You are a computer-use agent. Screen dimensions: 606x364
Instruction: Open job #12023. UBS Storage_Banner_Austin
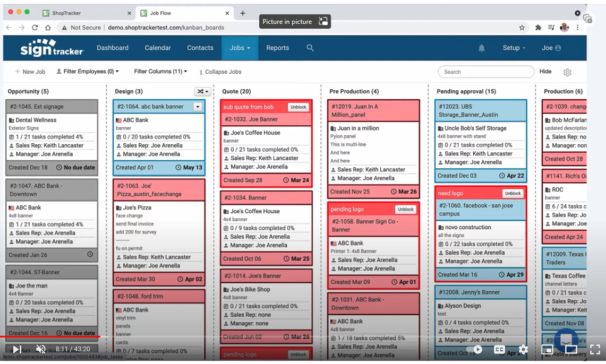(468, 111)
